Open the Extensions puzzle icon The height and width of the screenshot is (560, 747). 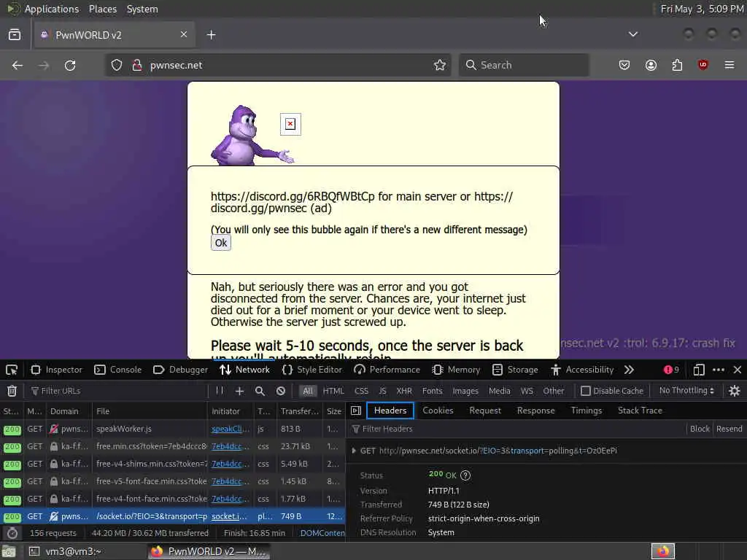point(677,65)
